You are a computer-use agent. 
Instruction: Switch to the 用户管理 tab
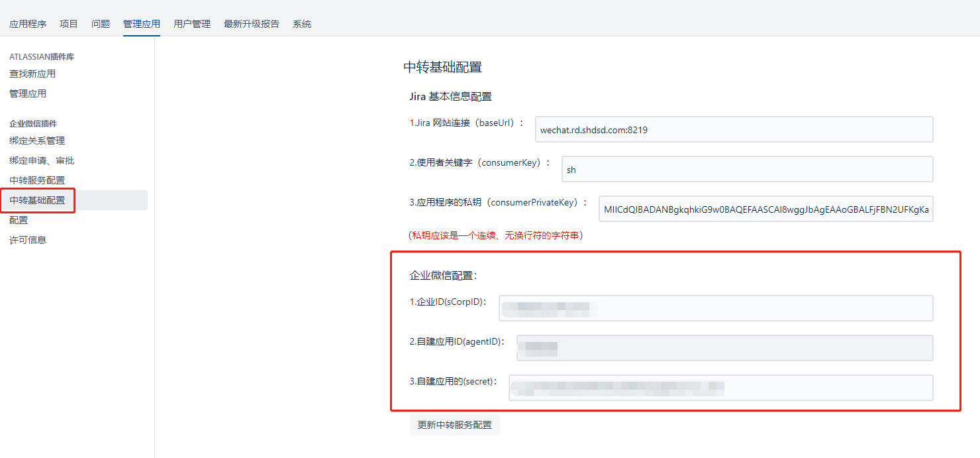point(192,24)
